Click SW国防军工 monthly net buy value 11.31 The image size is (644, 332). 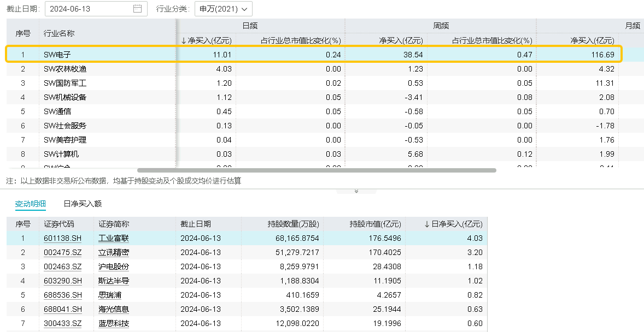[x=605, y=83]
